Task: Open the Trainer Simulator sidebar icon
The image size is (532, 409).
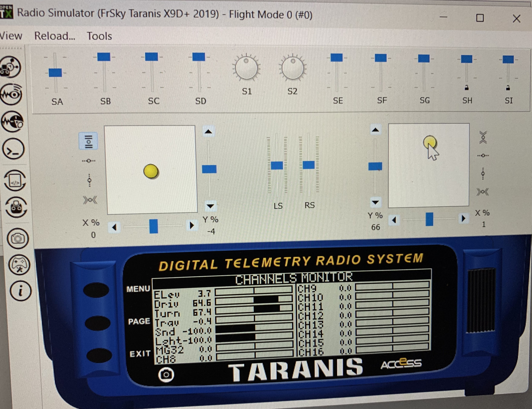Action: 12,122
